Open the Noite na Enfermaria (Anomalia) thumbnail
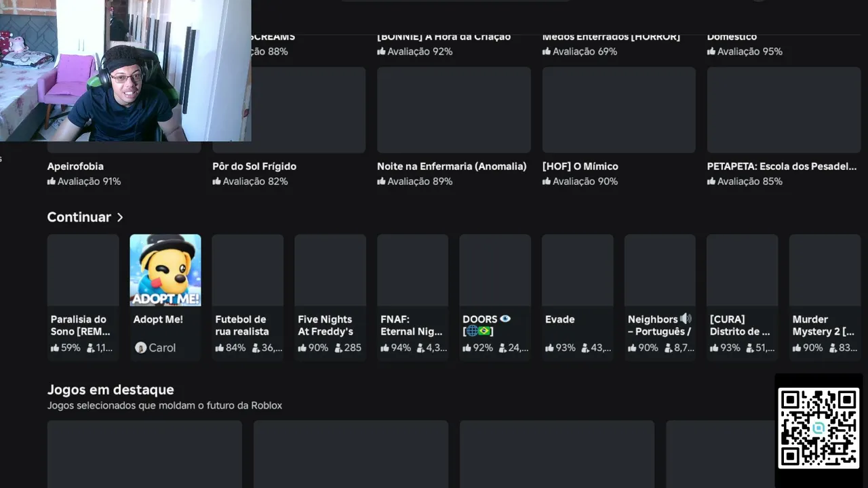The image size is (868, 488). click(454, 110)
